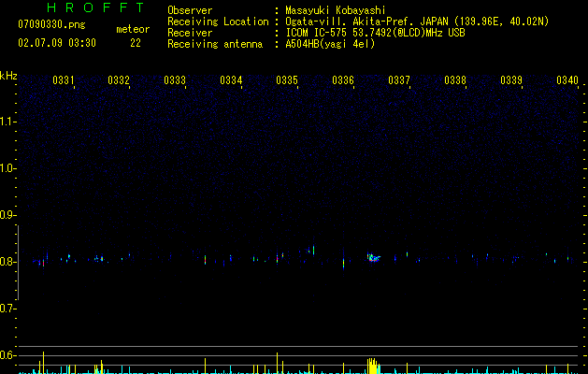Click the 0340 time marker

[567, 80]
